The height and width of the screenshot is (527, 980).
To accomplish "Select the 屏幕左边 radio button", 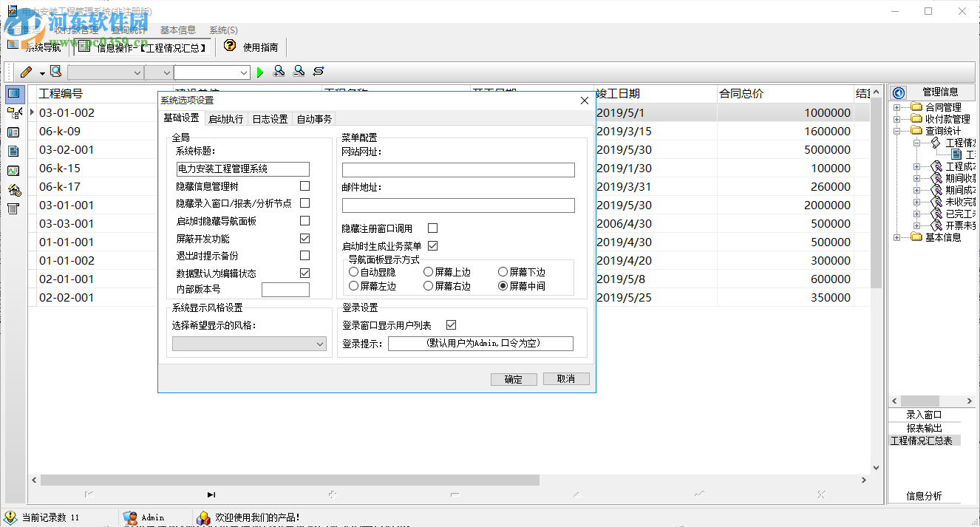I will (x=353, y=285).
